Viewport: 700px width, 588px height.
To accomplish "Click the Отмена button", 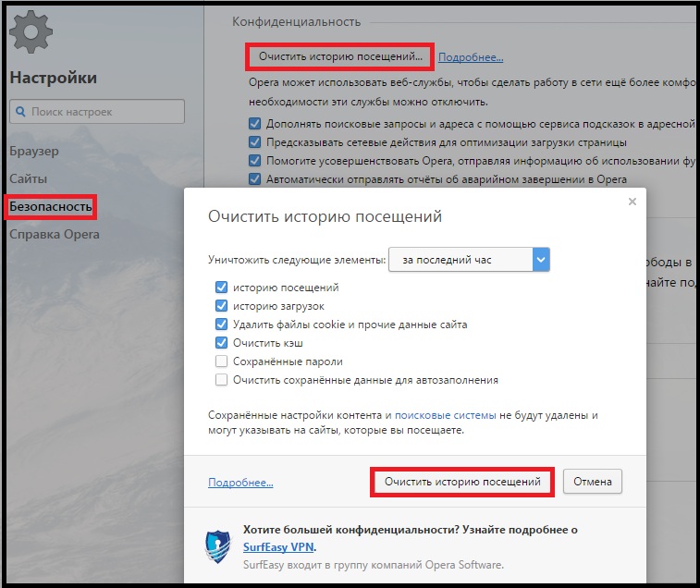I will 593,482.
